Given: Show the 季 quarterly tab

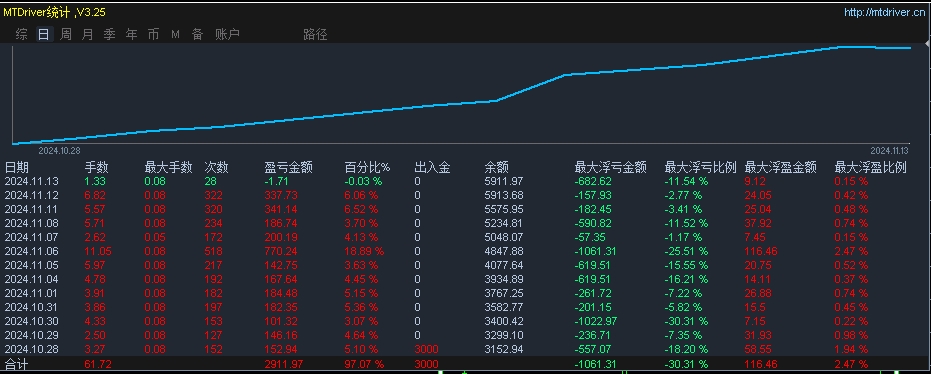Looking at the screenshot, I should [110, 34].
